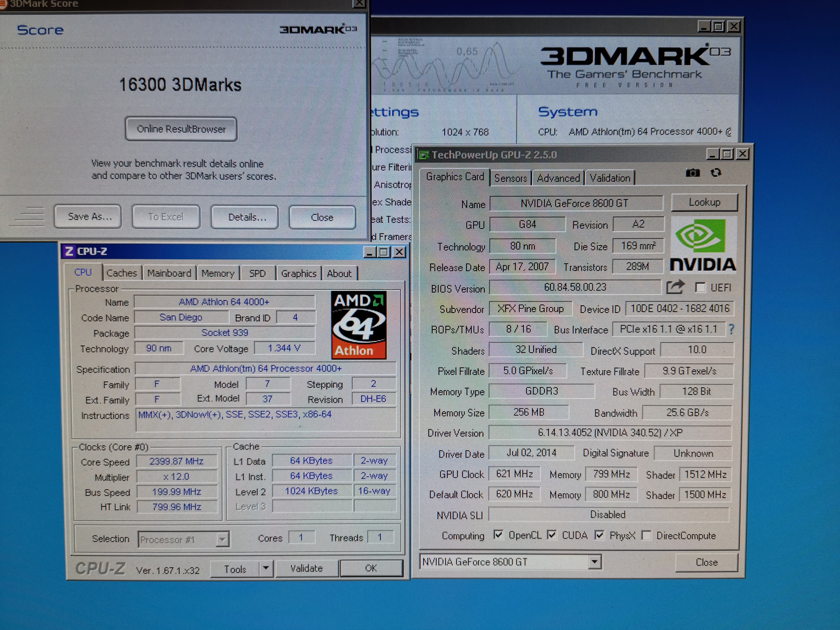Image resolution: width=840 pixels, height=630 pixels.
Task: Open the Mainboard tab in CPU-Z
Action: [x=169, y=273]
